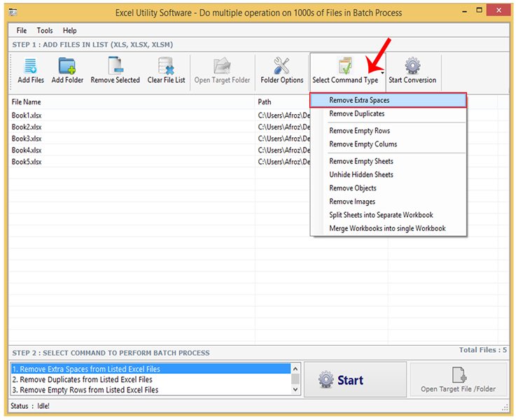Close the Excel Utility Software window
The width and height of the screenshot is (518, 420).
pyautogui.click(x=499, y=10)
